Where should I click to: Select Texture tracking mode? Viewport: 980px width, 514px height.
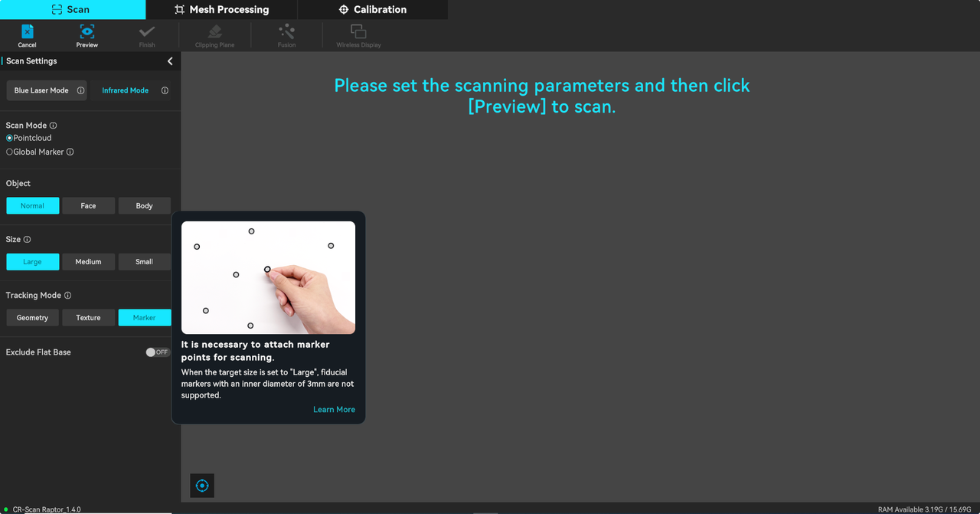point(88,318)
